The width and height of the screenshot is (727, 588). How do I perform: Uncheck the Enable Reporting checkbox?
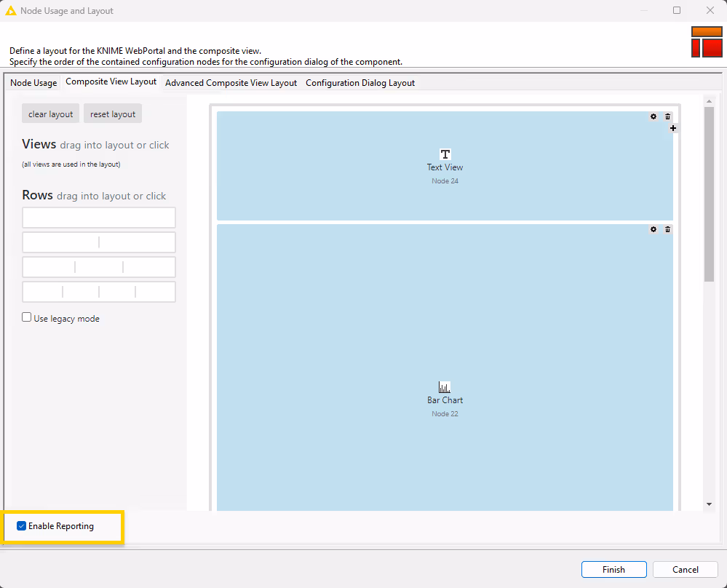coord(21,525)
